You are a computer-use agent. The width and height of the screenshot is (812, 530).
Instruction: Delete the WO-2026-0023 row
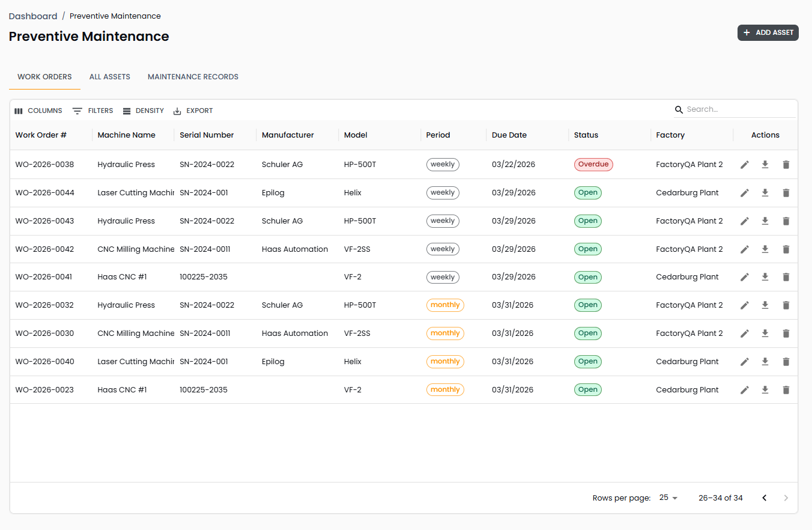coord(786,390)
